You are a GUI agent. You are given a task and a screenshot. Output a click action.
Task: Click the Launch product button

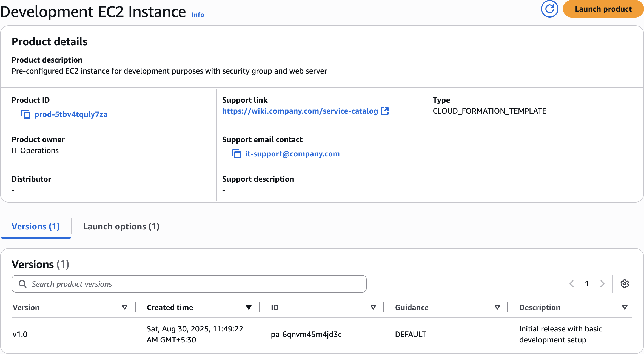[x=603, y=9]
